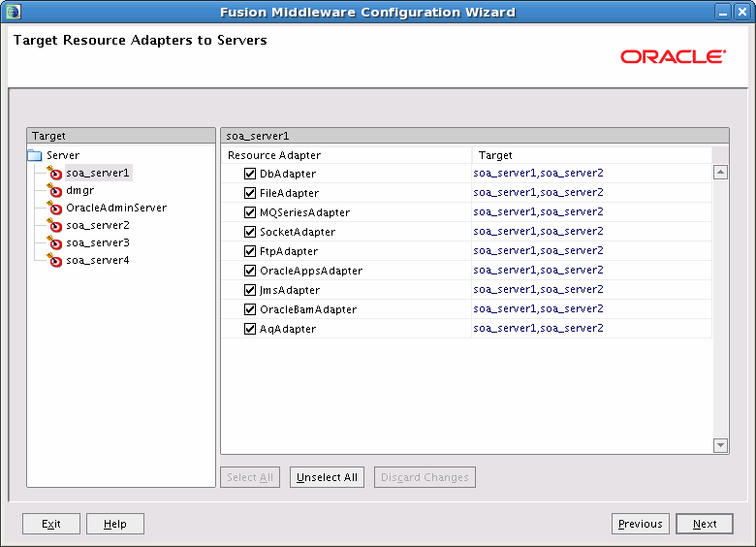
Task: Click the DbAdapter target value cell
Action: click(x=591, y=174)
